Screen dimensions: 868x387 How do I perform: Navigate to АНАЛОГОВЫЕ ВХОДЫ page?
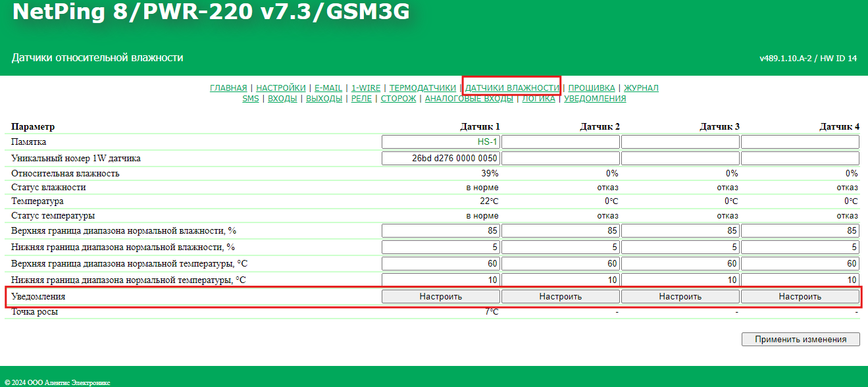[469, 99]
